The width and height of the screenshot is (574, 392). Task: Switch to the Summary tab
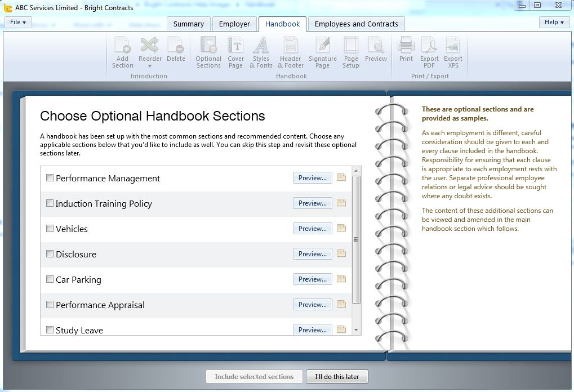(189, 24)
